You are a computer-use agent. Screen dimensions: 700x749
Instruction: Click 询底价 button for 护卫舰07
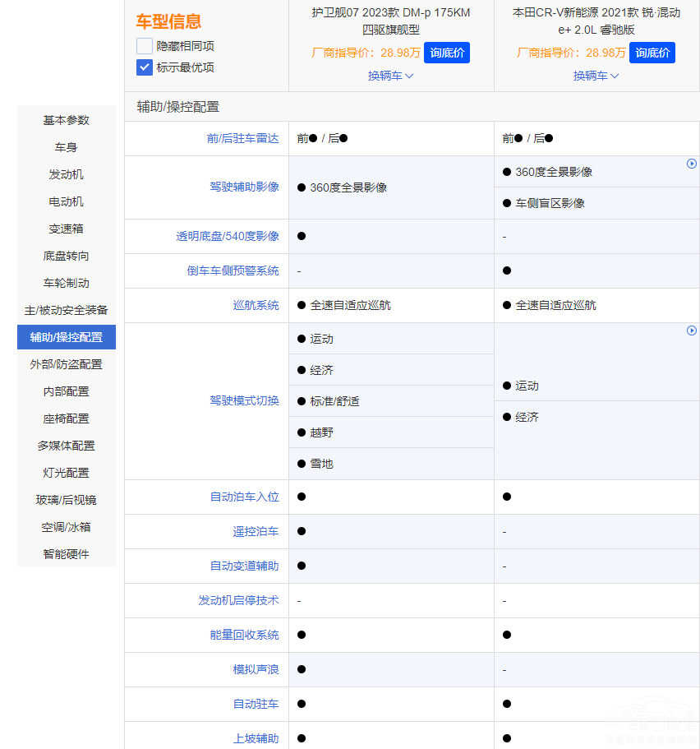tap(446, 53)
